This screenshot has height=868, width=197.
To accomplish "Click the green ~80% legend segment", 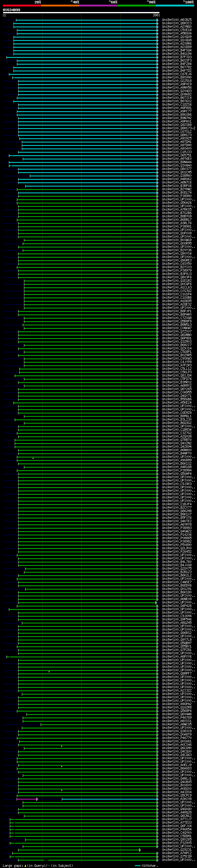I will tap(137, 6).
